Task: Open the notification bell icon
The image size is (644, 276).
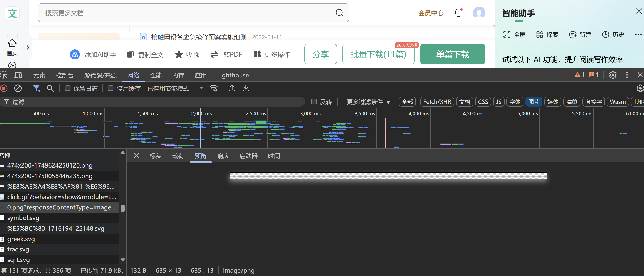Action: (x=458, y=12)
